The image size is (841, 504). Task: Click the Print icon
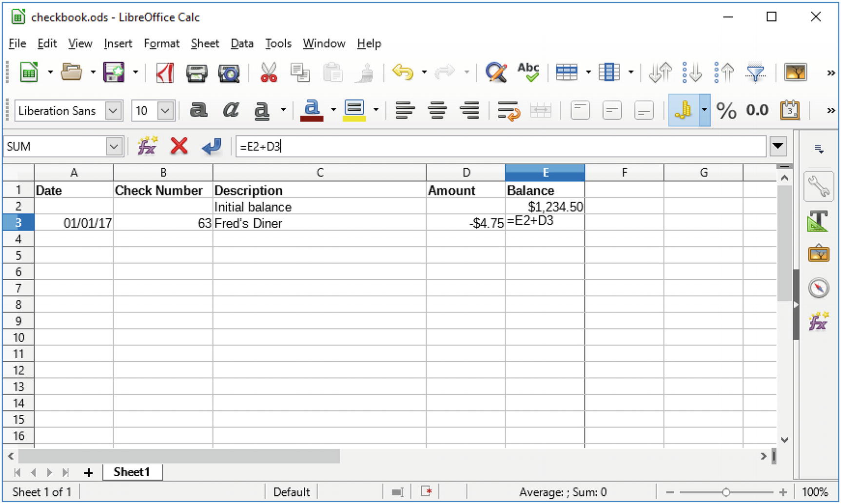point(196,73)
